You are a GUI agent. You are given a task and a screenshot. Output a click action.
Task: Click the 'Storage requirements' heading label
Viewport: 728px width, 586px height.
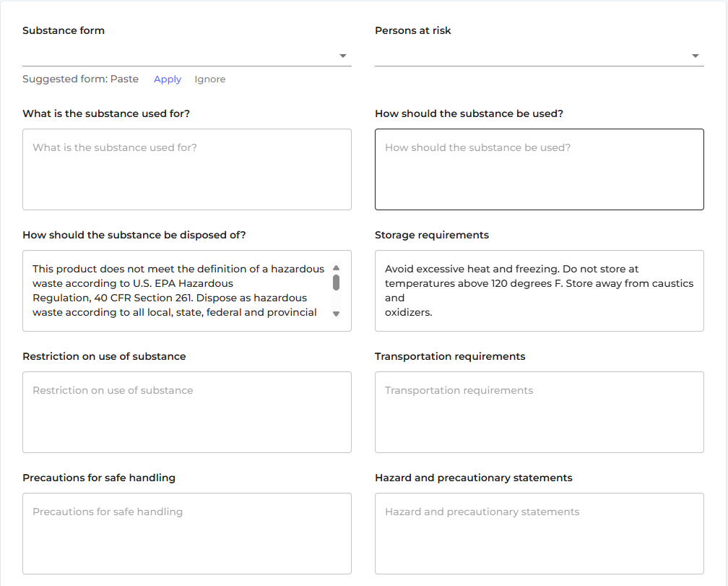(x=431, y=235)
